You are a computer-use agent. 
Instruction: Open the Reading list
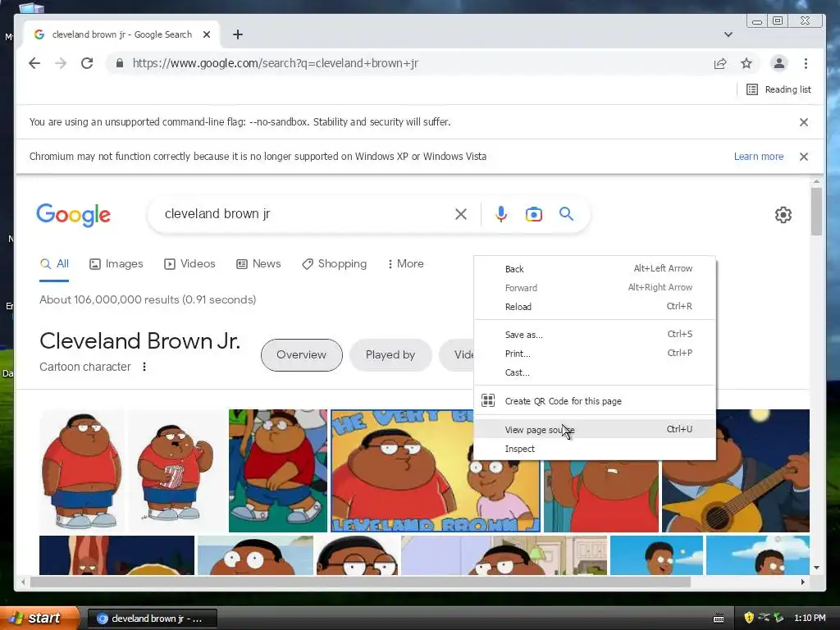pos(779,89)
